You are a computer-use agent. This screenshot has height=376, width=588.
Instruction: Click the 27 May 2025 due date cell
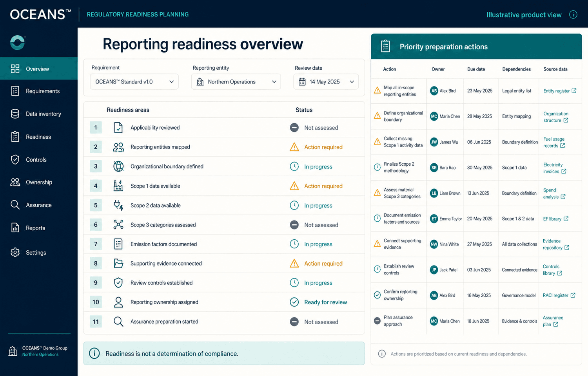[x=479, y=244]
